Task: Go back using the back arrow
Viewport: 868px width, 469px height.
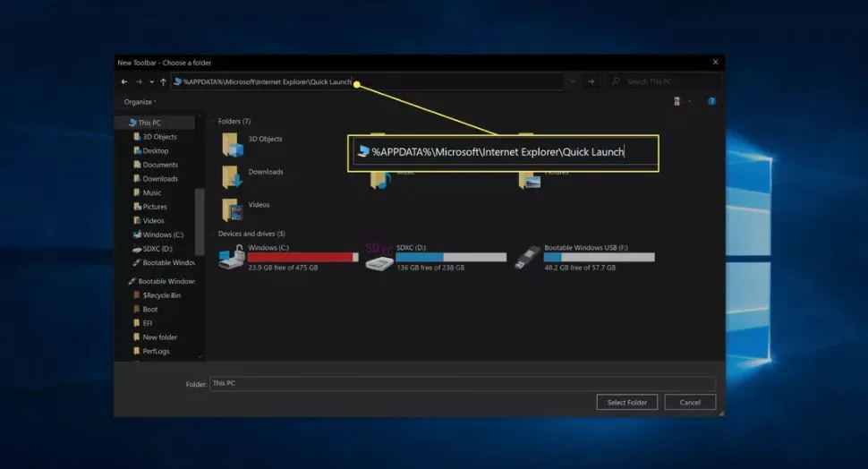Action: (124, 82)
